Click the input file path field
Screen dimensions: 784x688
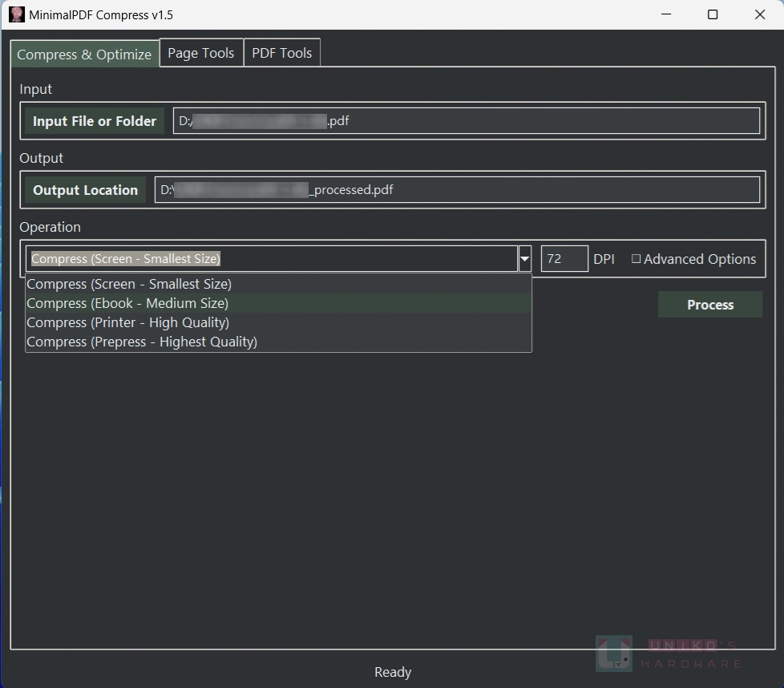click(466, 121)
